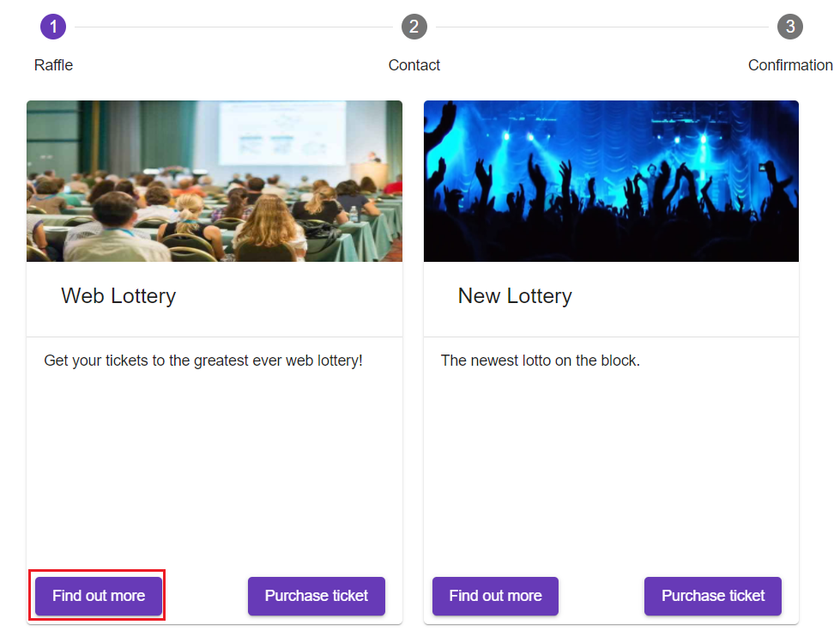The image size is (840, 631).
Task: Click the Web Lottery card title
Action: tap(118, 296)
